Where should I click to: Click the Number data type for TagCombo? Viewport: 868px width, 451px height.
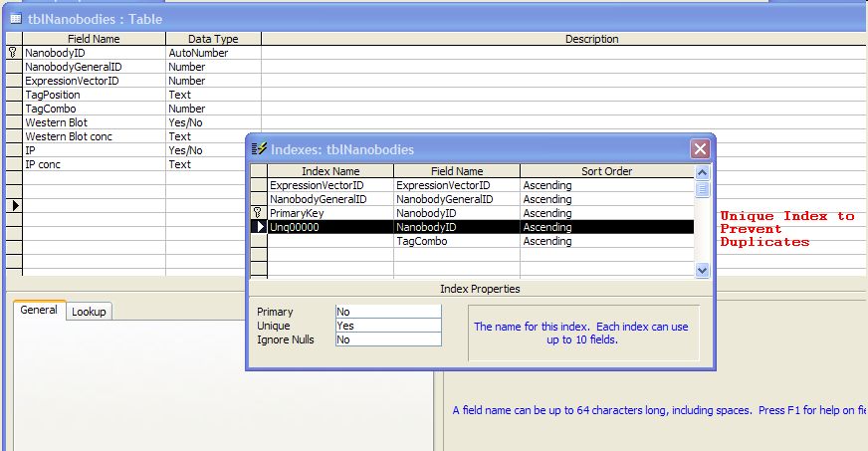[213, 109]
